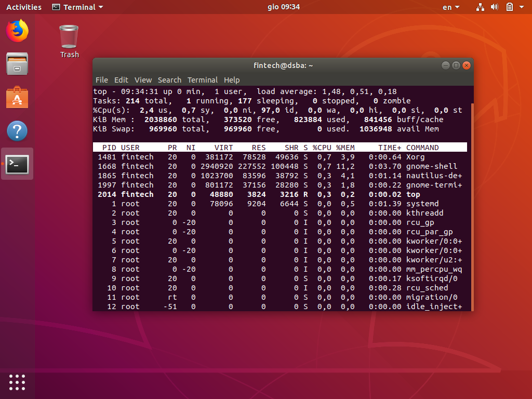The image size is (532, 399).
Task: Click the VIRT column header
Action: click(x=223, y=148)
